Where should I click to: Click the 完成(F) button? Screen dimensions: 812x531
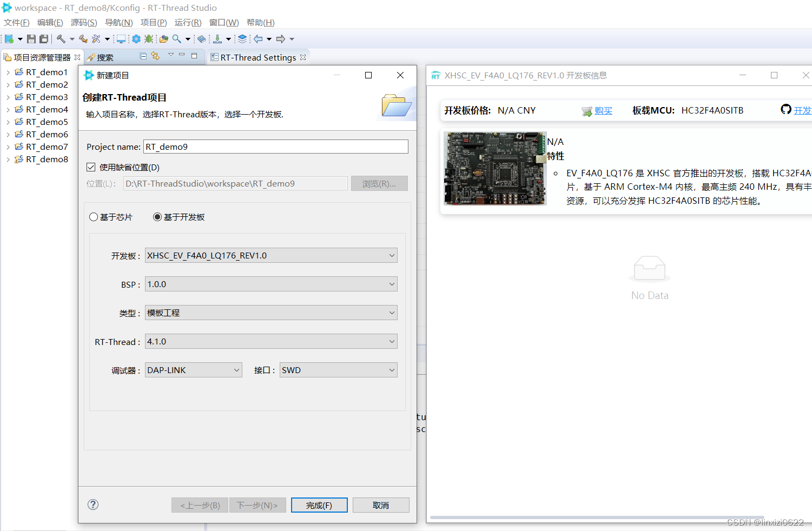point(319,505)
